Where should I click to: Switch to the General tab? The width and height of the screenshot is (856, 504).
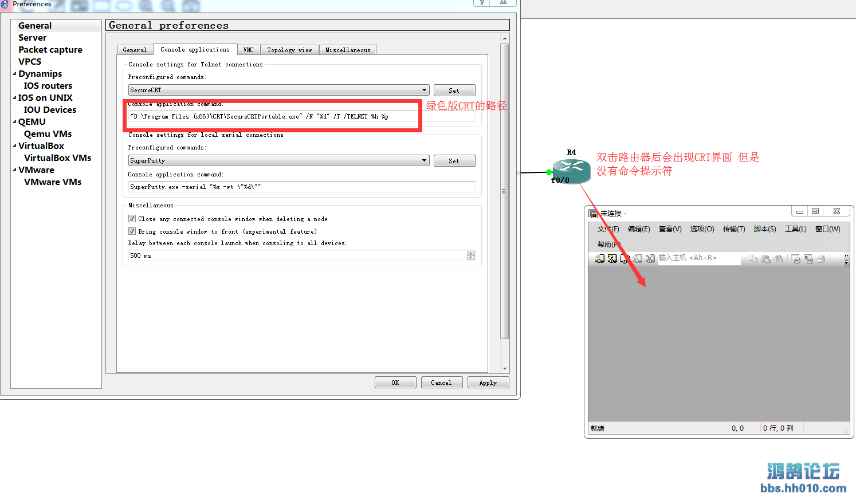[135, 50]
